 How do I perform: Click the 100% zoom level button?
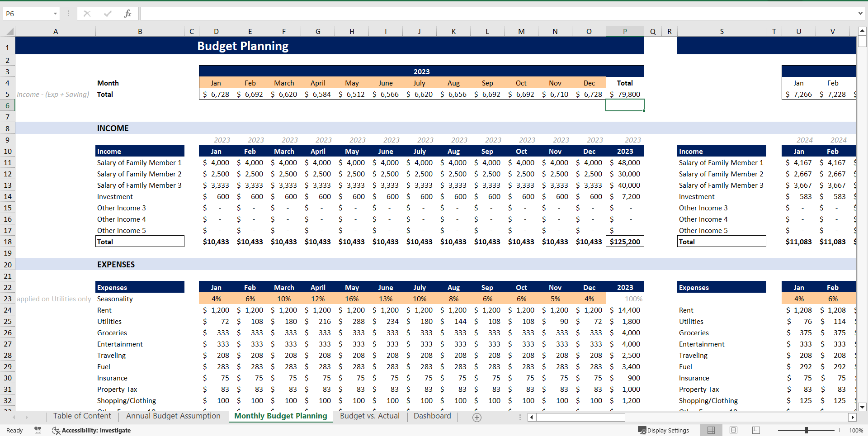coord(856,430)
